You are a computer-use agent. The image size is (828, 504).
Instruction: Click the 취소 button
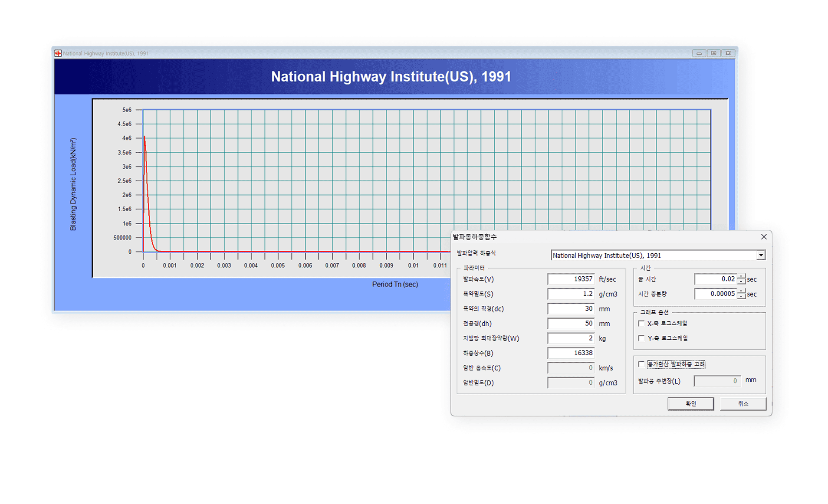(x=743, y=404)
